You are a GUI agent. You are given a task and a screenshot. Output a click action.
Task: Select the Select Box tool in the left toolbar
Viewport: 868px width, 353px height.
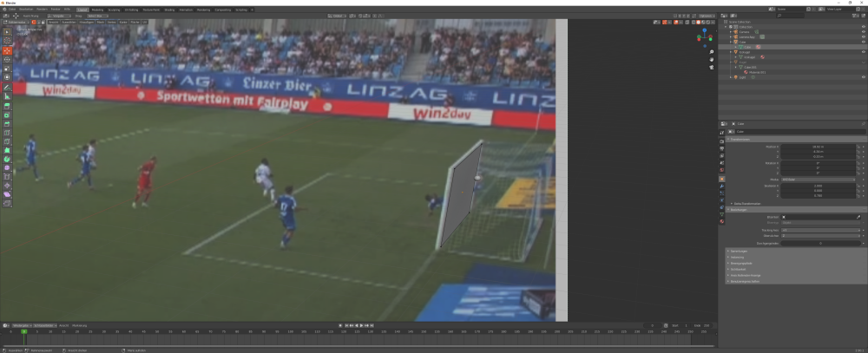pyautogui.click(x=7, y=32)
